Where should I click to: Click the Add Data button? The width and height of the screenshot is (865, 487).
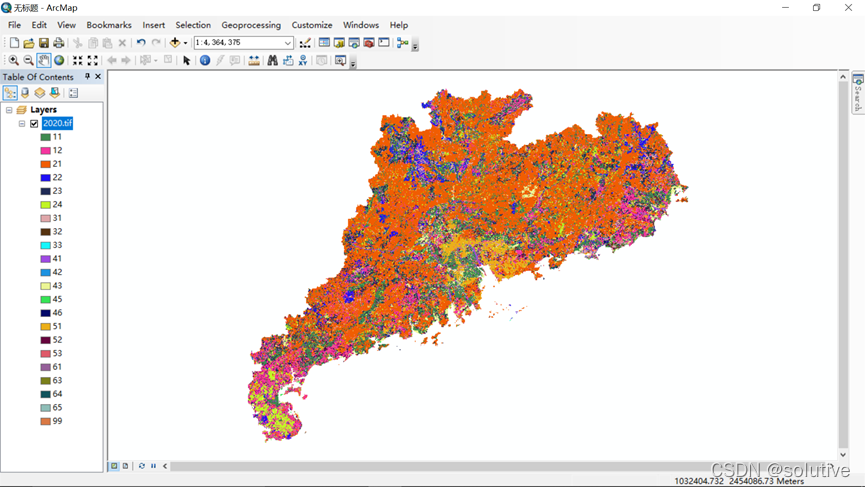coord(175,43)
